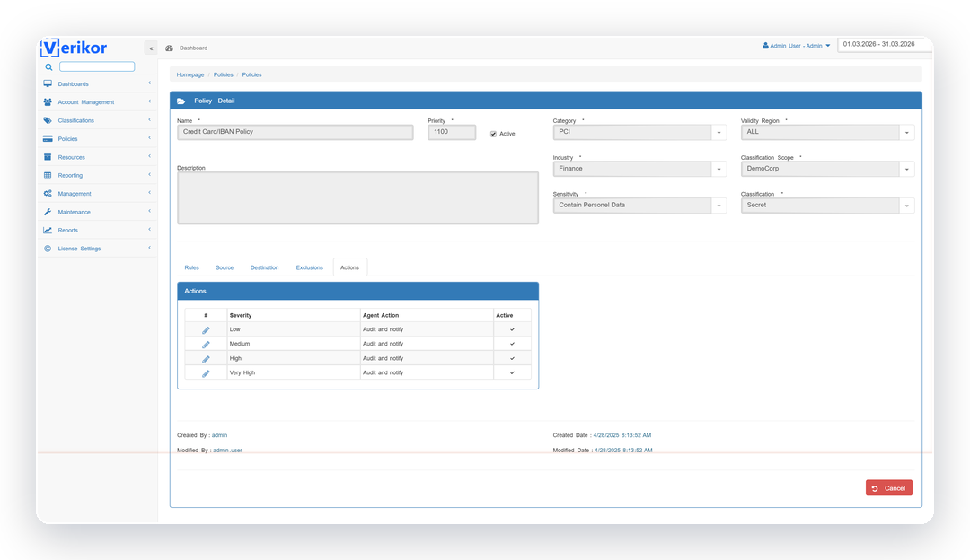Click the Verikor logo

(x=74, y=48)
